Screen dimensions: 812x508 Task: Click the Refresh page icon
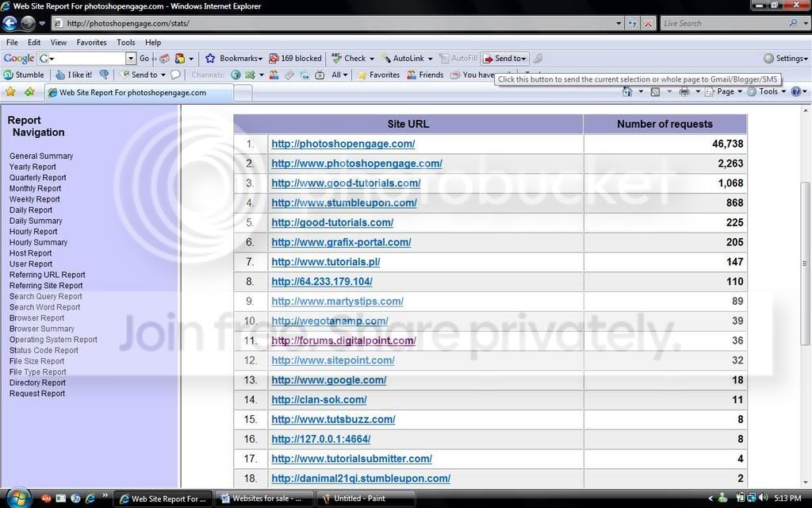(x=632, y=23)
